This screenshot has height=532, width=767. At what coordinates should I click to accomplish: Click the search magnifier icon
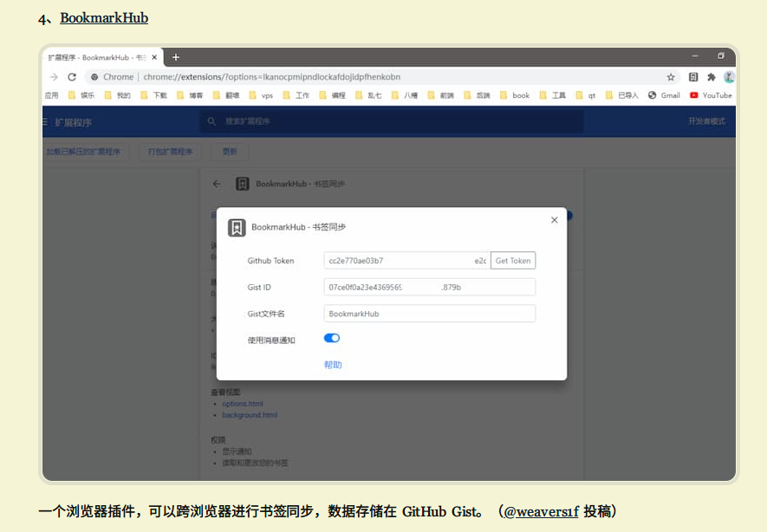click(x=211, y=121)
